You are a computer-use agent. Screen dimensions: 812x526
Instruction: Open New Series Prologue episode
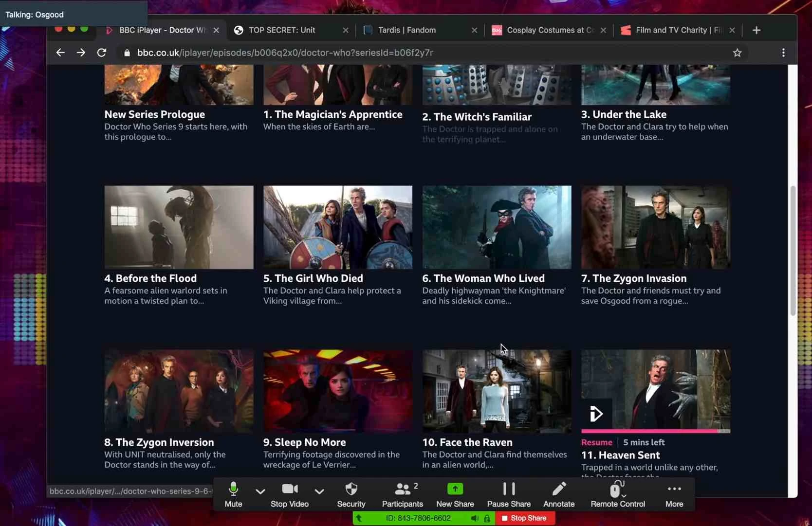155,114
